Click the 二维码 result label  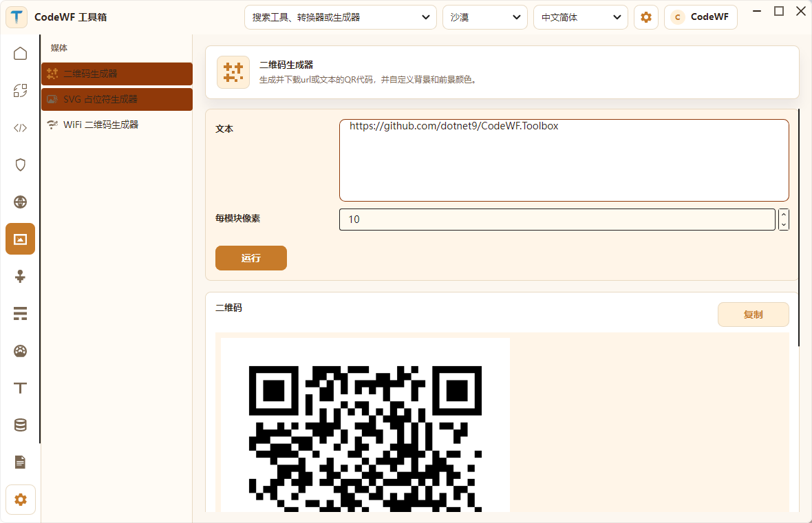[229, 308]
